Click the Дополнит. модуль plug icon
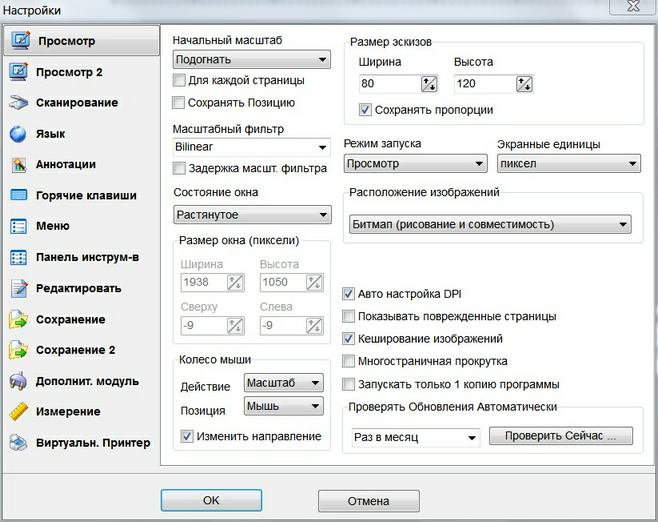This screenshot has height=522, width=658. click(18, 381)
